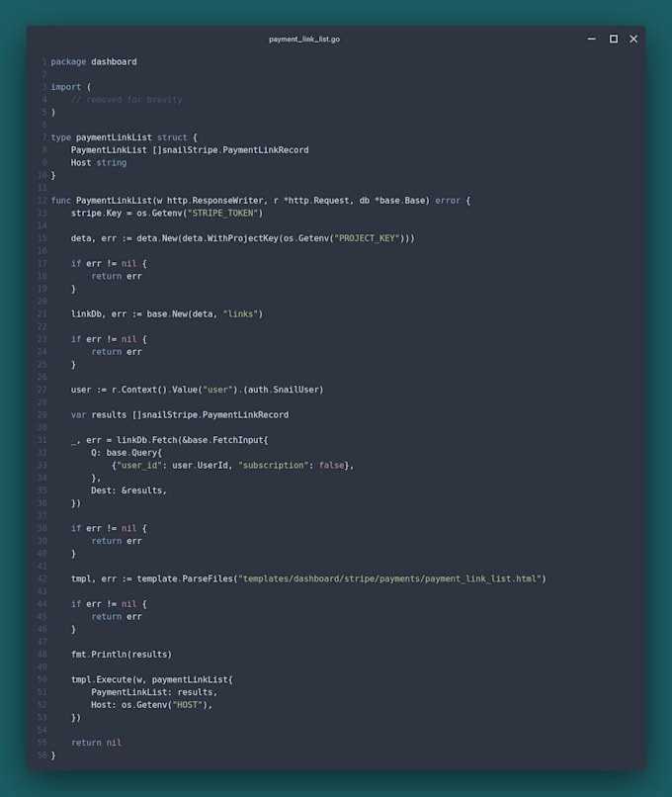672x797 pixels.
Task: Click the payment_link_list.go title text
Action: (304, 40)
